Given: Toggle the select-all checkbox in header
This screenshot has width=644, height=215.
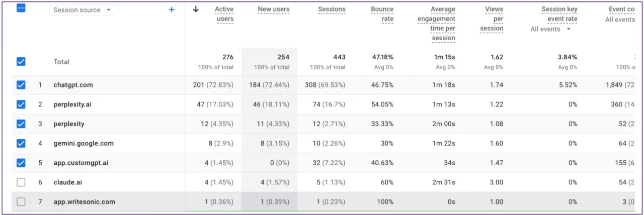Looking at the screenshot, I should tap(21, 9).
